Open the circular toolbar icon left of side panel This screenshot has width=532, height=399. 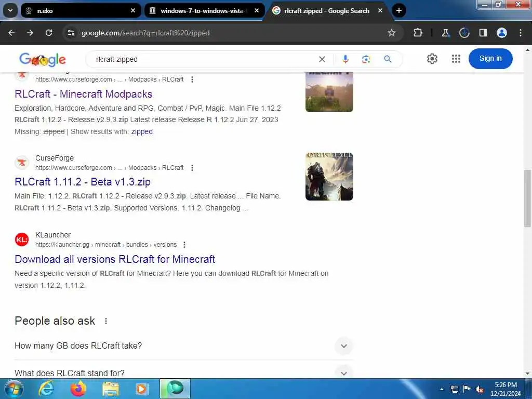pyautogui.click(x=464, y=33)
